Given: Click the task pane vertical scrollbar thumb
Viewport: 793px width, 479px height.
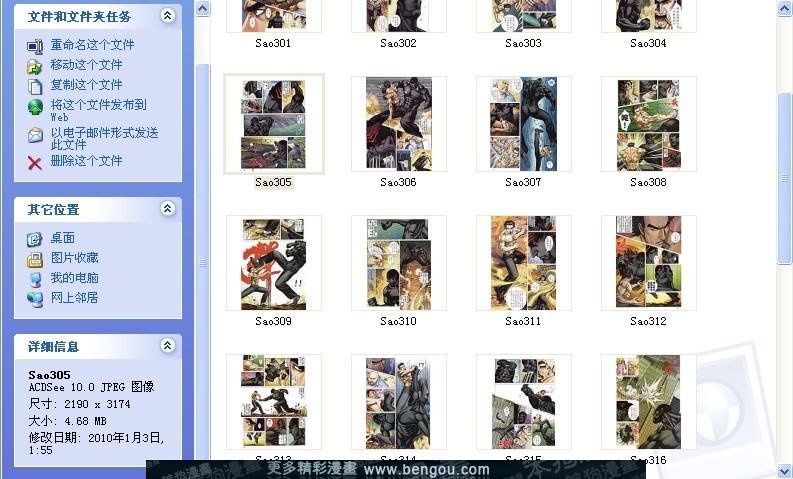Looking at the screenshot, I should tap(203, 263).
